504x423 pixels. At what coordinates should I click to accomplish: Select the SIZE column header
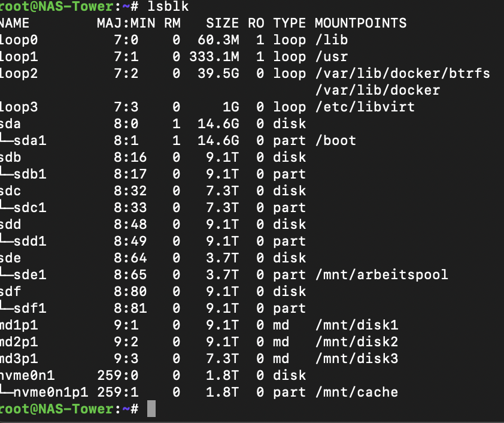click(x=223, y=23)
